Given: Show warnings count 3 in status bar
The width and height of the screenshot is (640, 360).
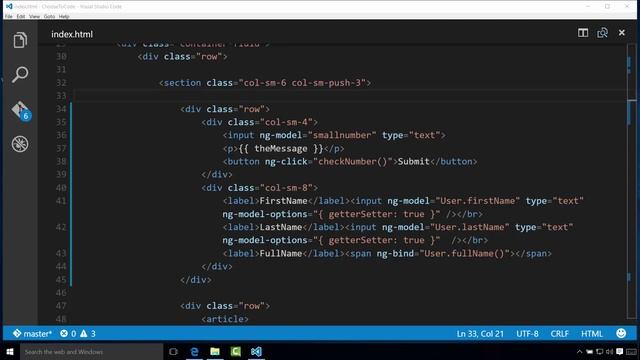Looking at the screenshot, I should 88,333.
